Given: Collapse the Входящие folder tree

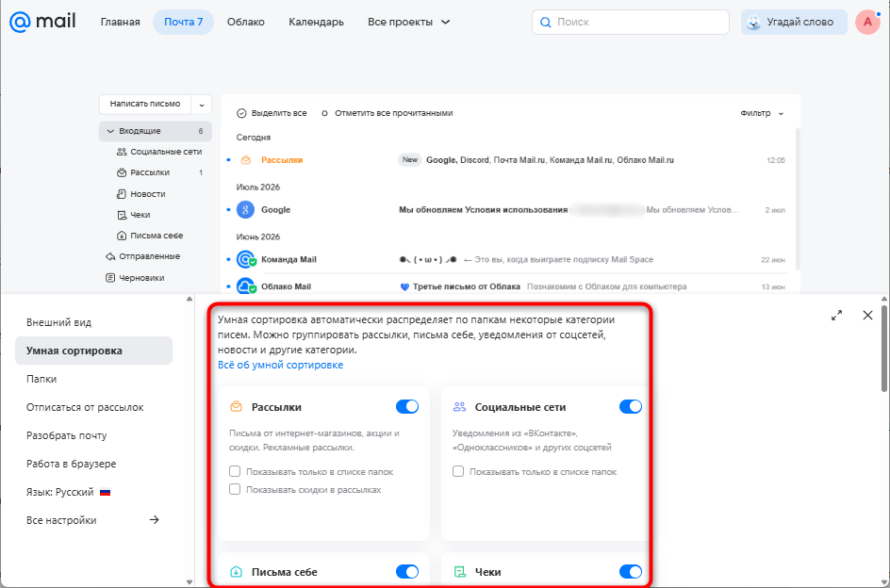Looking at the screenshot, I should click(x=110, y=131).
